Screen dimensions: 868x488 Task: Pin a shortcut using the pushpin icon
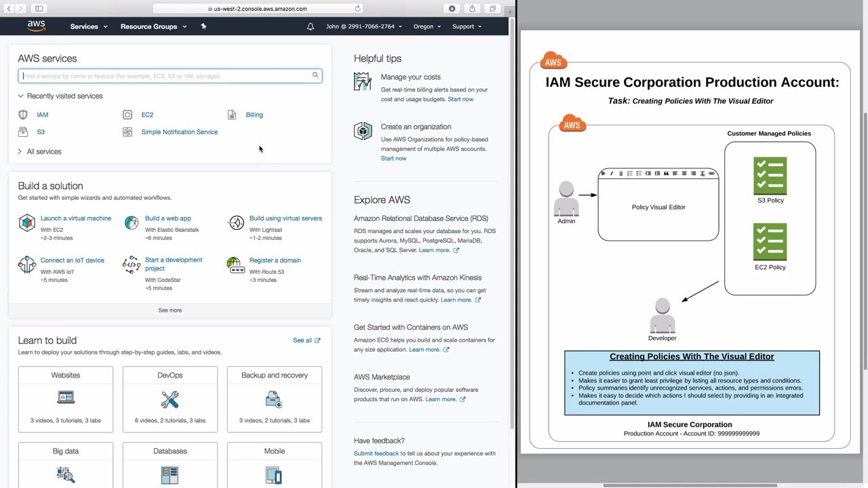203,26
